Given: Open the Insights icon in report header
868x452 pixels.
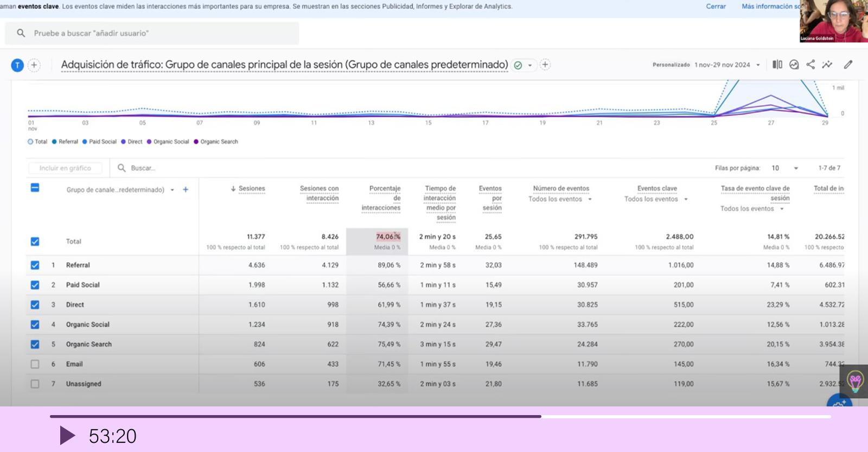Looking at the screenshot, I should [827, 65].
